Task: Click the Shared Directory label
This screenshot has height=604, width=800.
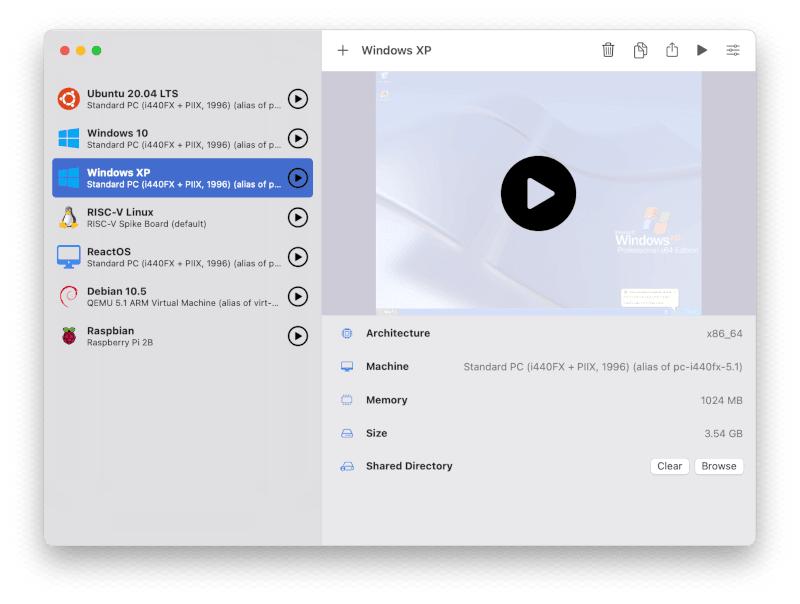Action: pos(409,466)
